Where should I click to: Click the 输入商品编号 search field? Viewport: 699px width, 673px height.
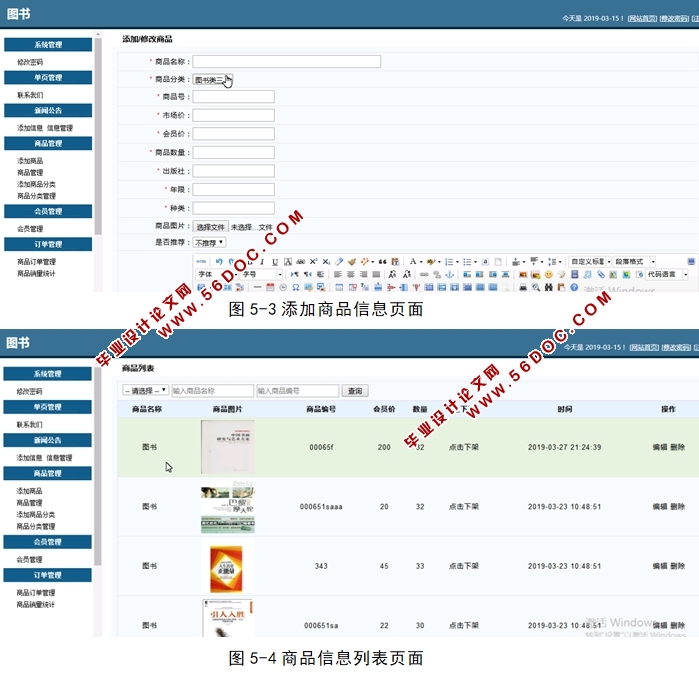point(298,391)
